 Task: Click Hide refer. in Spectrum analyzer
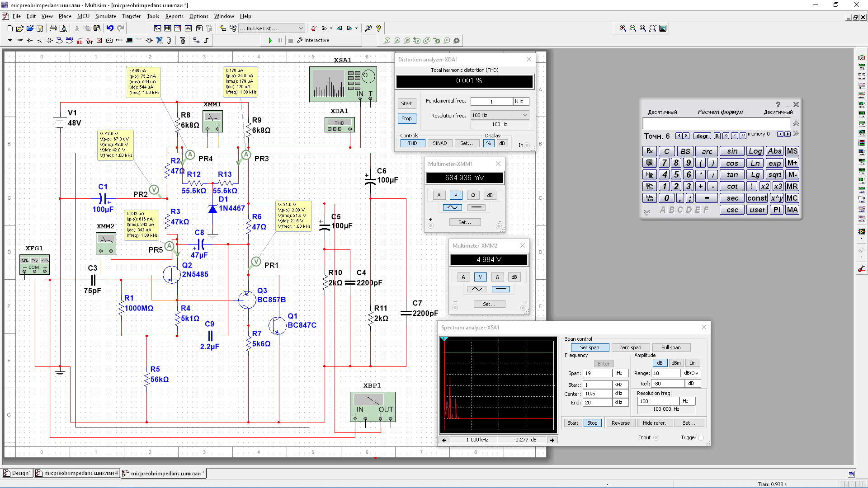tap(654, 423)
